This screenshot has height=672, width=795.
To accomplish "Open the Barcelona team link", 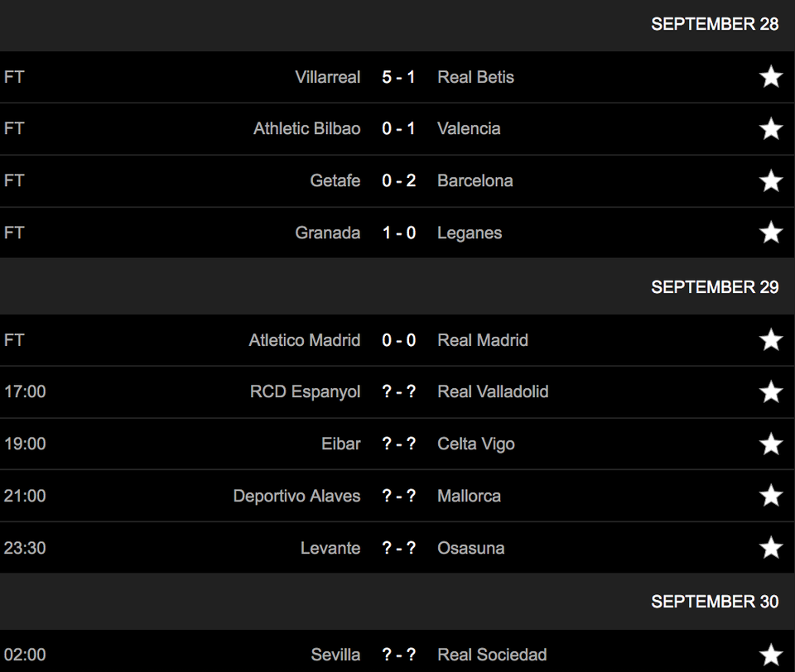I will tap(475, 180).
